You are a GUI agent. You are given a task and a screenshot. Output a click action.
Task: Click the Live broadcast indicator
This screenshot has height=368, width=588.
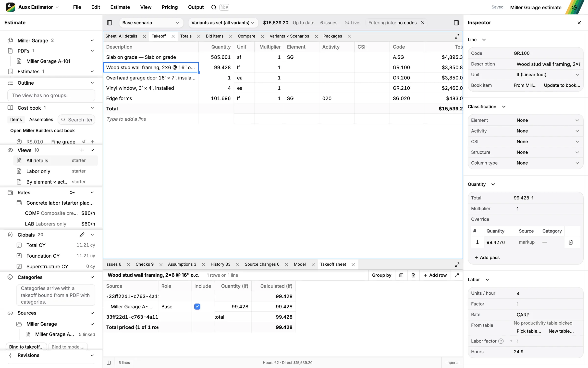[352, 23]
